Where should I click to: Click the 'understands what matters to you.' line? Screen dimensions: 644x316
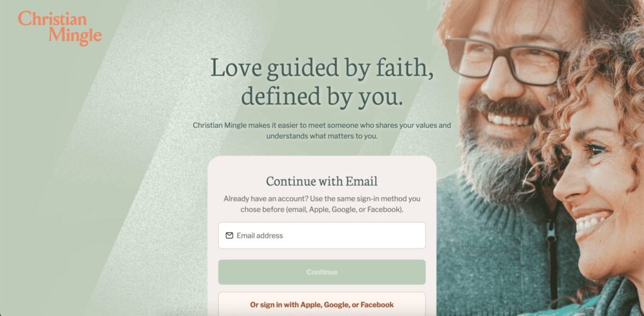point(322,135)
